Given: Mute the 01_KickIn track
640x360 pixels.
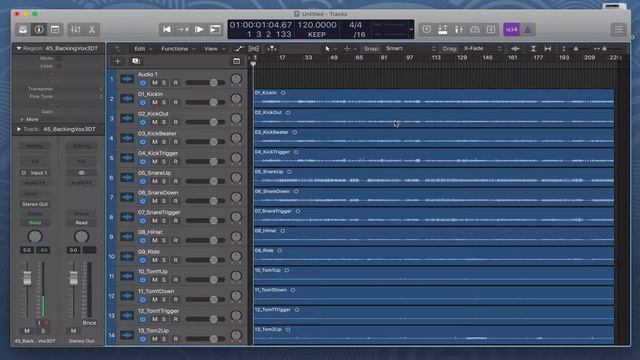Looking at the screenshot, I should (154, 102).
